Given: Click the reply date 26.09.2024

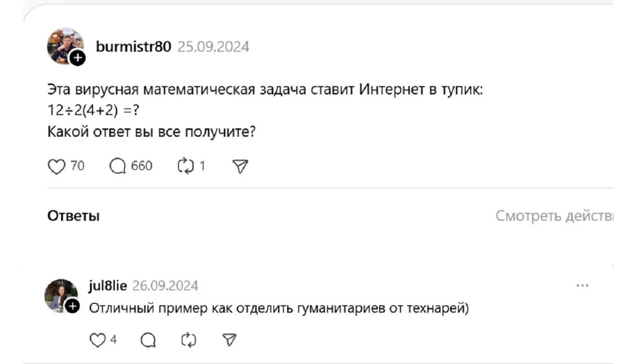Looking at the screenshot, I should (x=165, y=286).
